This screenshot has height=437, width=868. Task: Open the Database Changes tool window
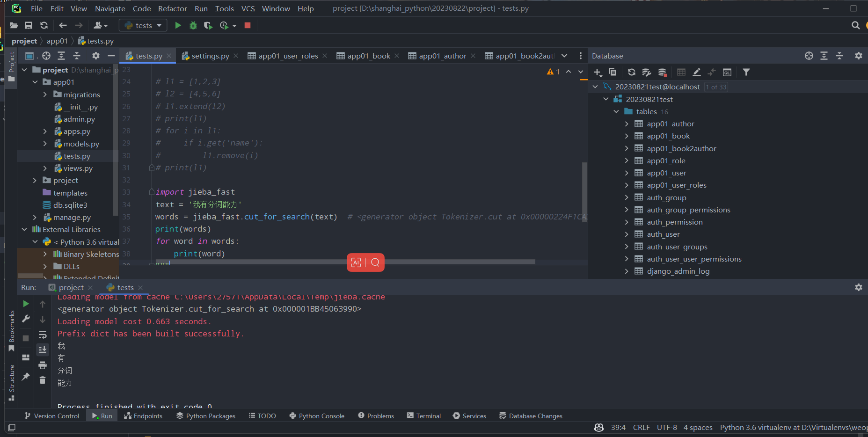click(x=531, y=415)
